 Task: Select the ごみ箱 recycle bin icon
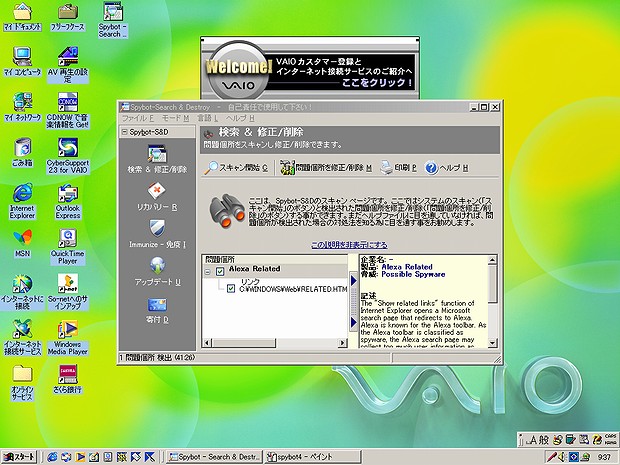click(x=22, y=153)
